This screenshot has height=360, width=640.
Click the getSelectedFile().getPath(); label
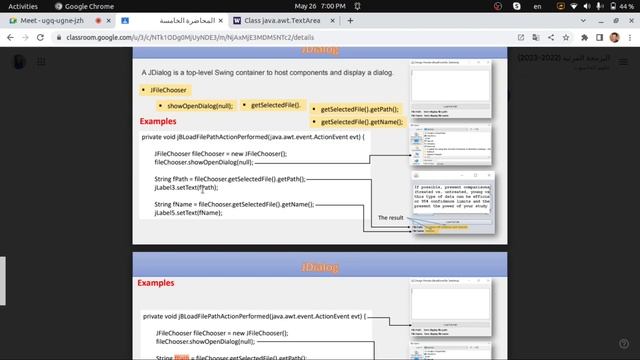tap(356, 109)
